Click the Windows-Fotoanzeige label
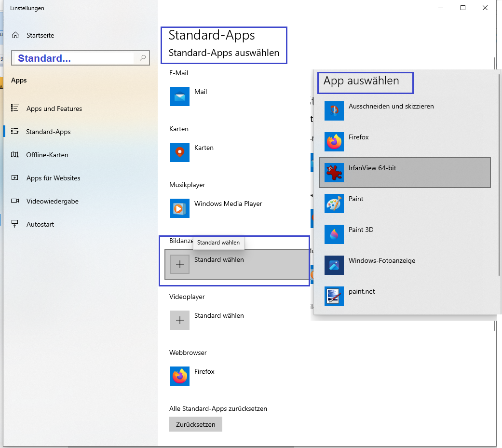Viewport: 502px width, 448px height. pyautogui.click(x=382, y=261)
